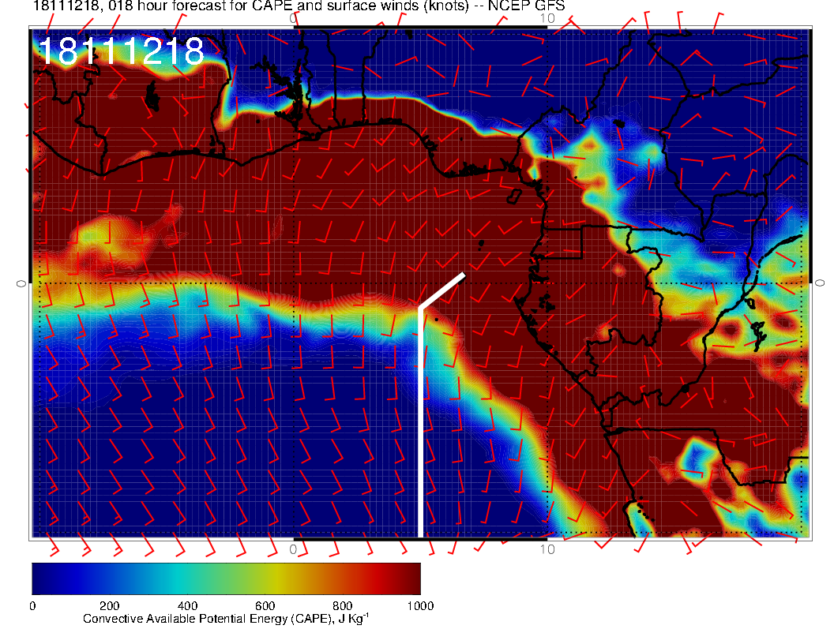Screen dimensions: 834x644
Task: Select the 600 tick label on colorbar
Action: [x=265, y=606]
